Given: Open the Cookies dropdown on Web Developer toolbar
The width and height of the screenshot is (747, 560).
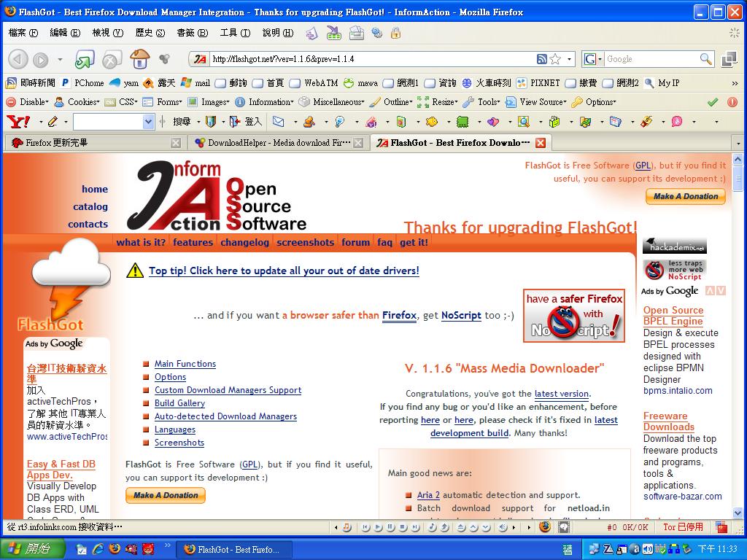Looking at the screenshot, I should click(76, 102).
